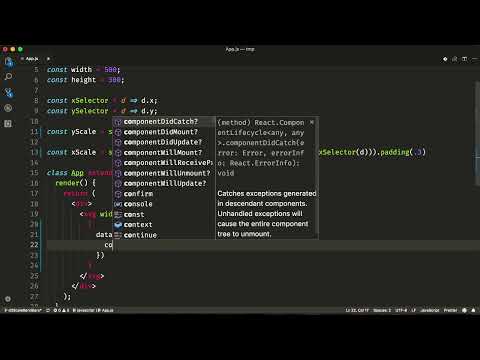Choose the console suggestion
The width and height of the screenshot is (480, 360).
164,204
